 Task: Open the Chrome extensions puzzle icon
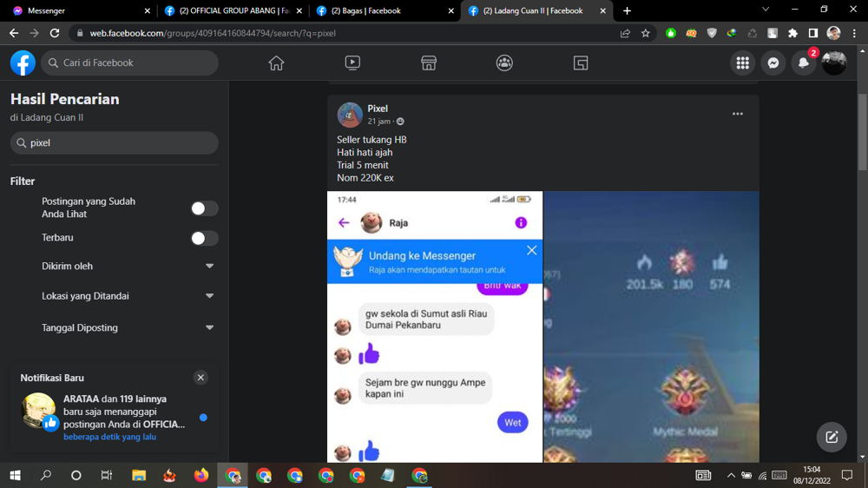click(x=792, y=33)
